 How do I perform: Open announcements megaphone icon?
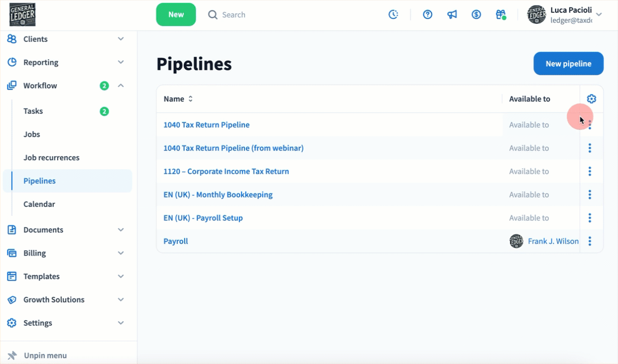click(452, 15)
